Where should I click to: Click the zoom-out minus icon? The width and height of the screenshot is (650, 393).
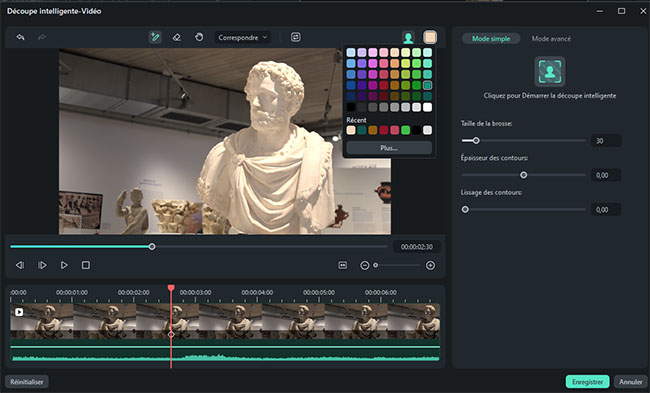pos(365,265)
